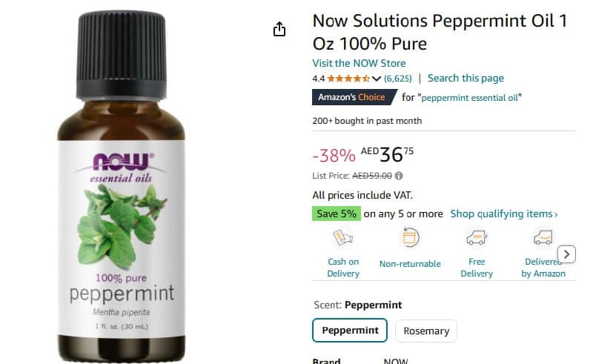Image resolution: width=593 pixels, height=364 pixels.
Task: Select the Rosemary scent option
Action: 426,331
